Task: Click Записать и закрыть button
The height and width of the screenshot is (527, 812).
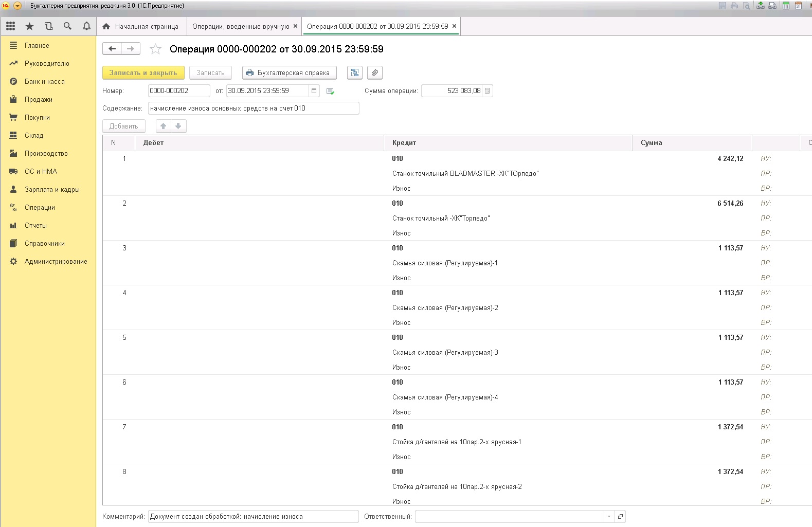Action: [143, 73]
